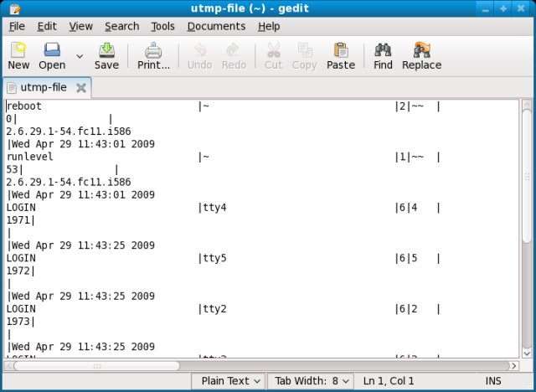This screenshot has height=392, width=536.
Task: Open the Plain Text language dropdown
Action: [x=229, y=381]
